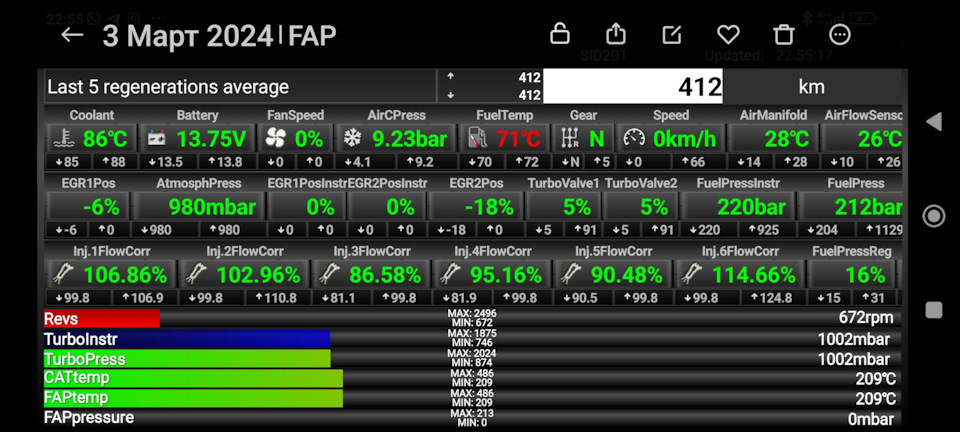Viewport: 960px width, 432px height.
Task: Select the FuelTemp 71°C reading
Action: 519,139
